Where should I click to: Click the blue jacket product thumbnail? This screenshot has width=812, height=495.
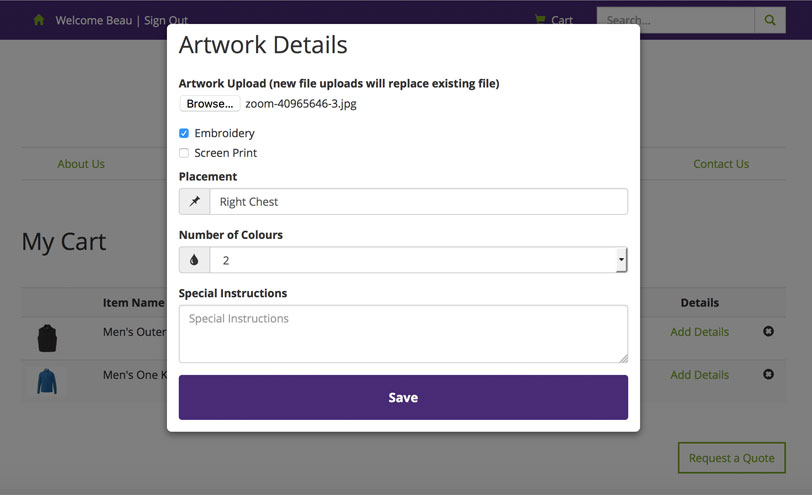coord(47,381)
